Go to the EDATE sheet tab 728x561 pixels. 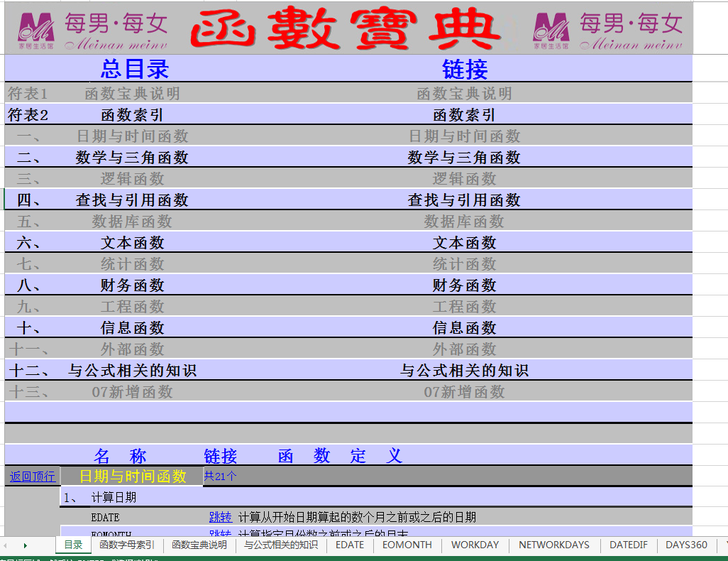[x=350, y=545]
